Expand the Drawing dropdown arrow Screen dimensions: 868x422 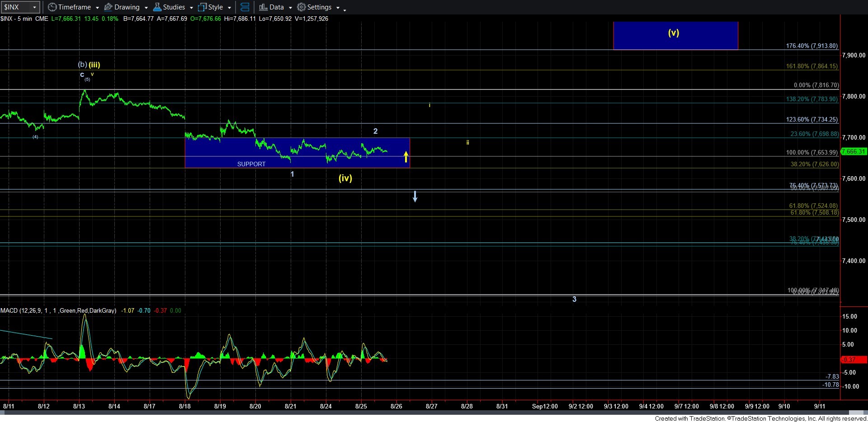146,8
